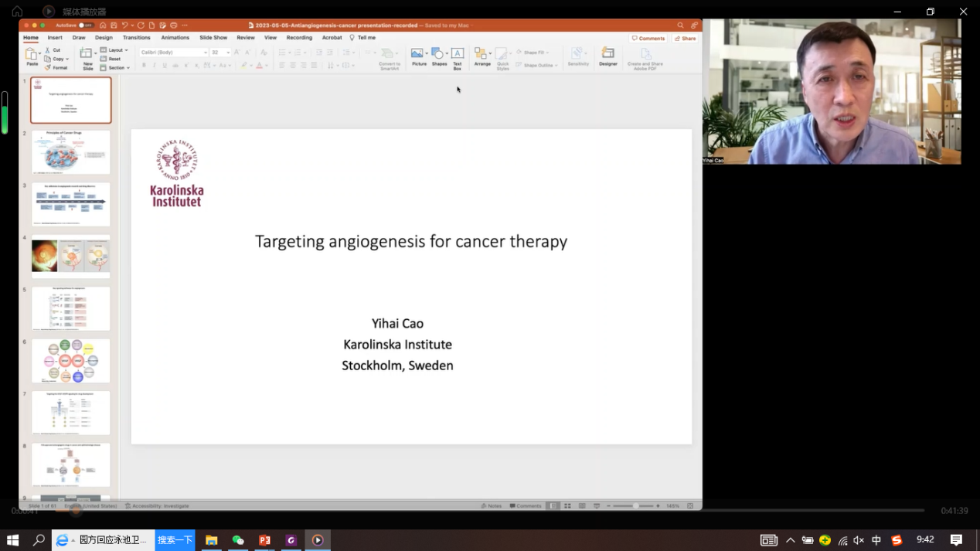This screenshot has width=980, height=551.
Task: Click the Search magnifier in title bar
Action: click(680, 26)
